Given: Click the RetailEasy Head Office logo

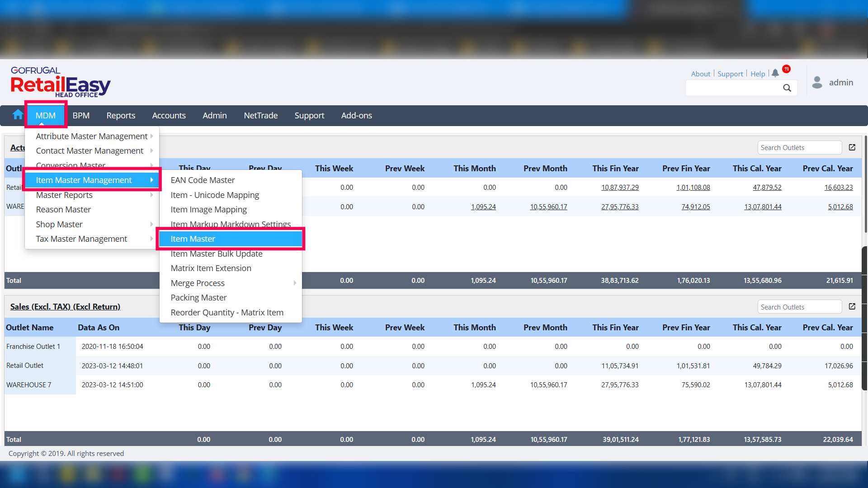Looking at the screenshot, I should click(x=61, y=82).
